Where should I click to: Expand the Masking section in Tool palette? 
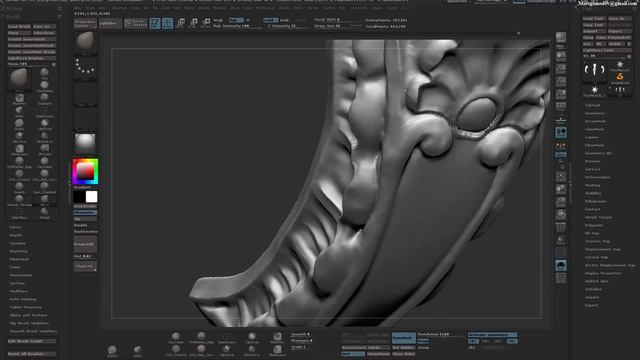pos(593,185)
